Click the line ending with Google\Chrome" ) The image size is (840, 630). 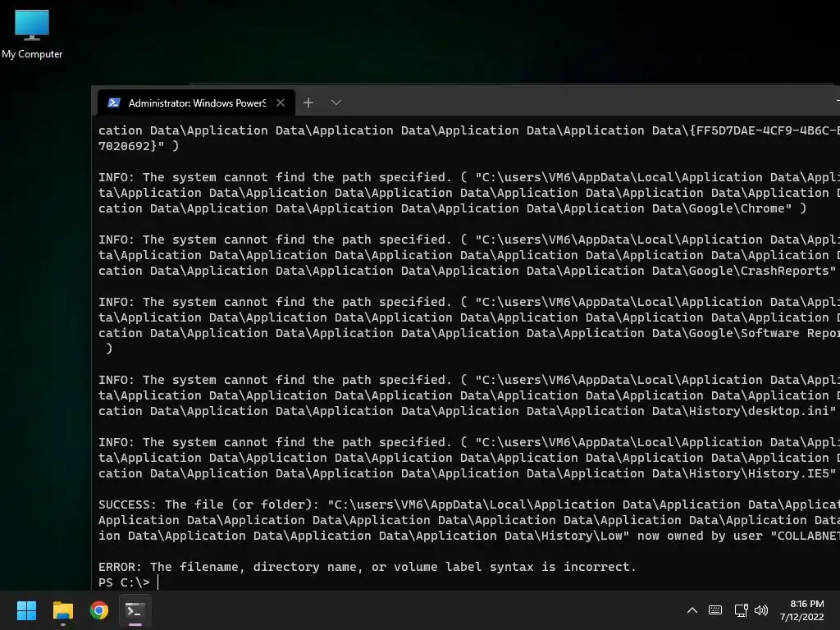coord(452,208)
